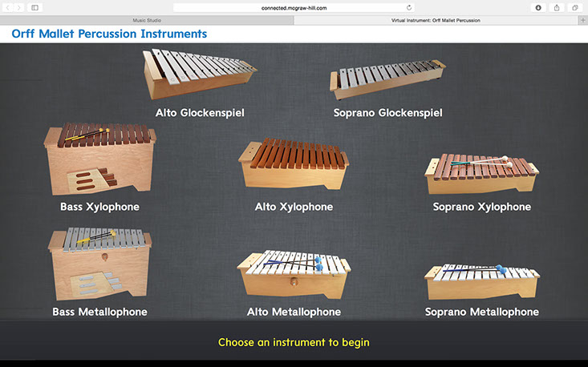Click the Soprano Metallophone text label
The width and height of the screenshot is (588, 367).
482,312
